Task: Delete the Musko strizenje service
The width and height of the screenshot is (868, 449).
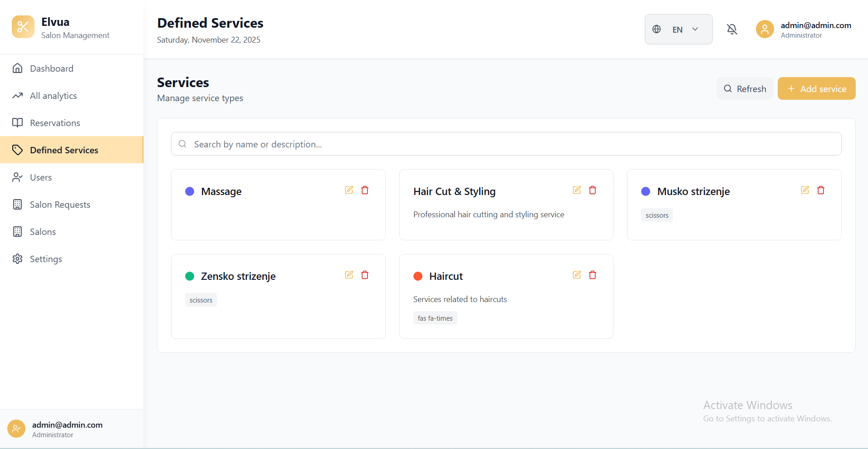Action: pyautogui.click(x=820, y=190)
